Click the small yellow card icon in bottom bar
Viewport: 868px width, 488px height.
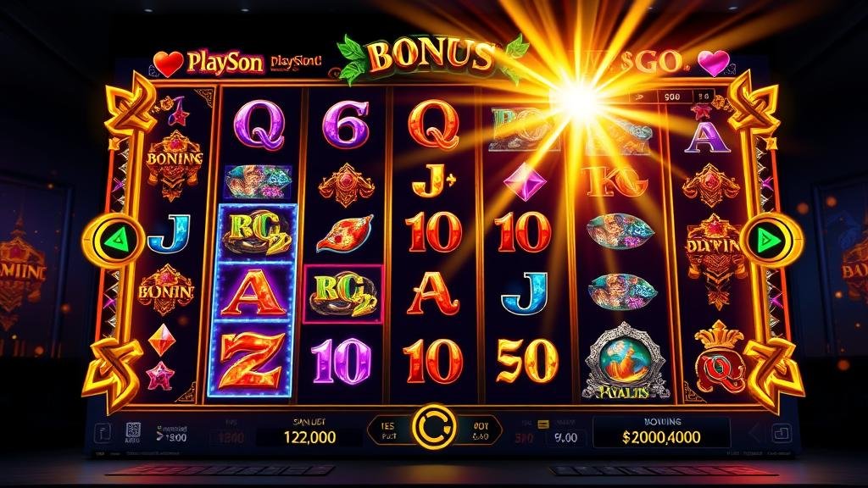pyautogui.click(x=543, y=424)
